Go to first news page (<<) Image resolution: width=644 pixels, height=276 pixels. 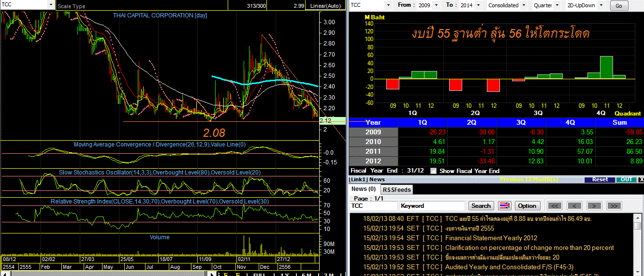(555, 205)
